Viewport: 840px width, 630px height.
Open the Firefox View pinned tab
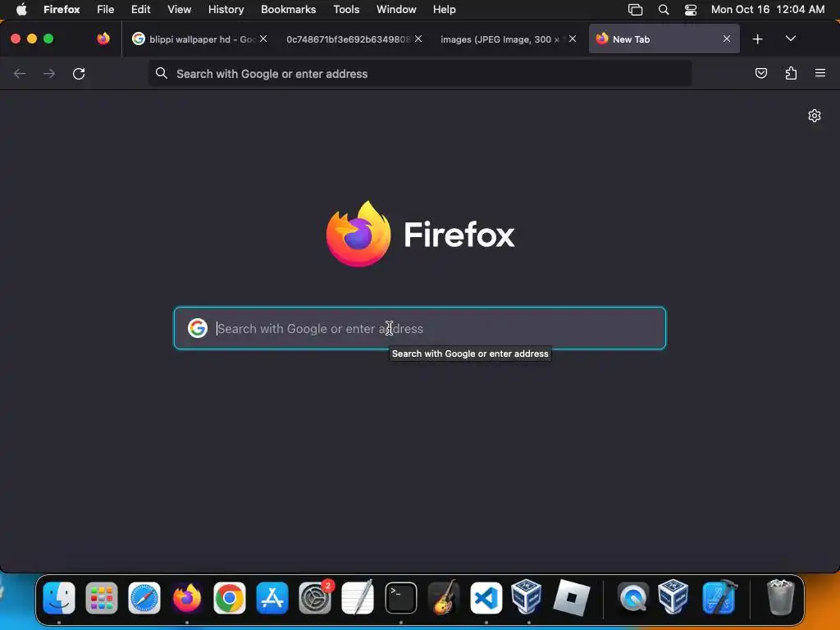coord(103,39)
